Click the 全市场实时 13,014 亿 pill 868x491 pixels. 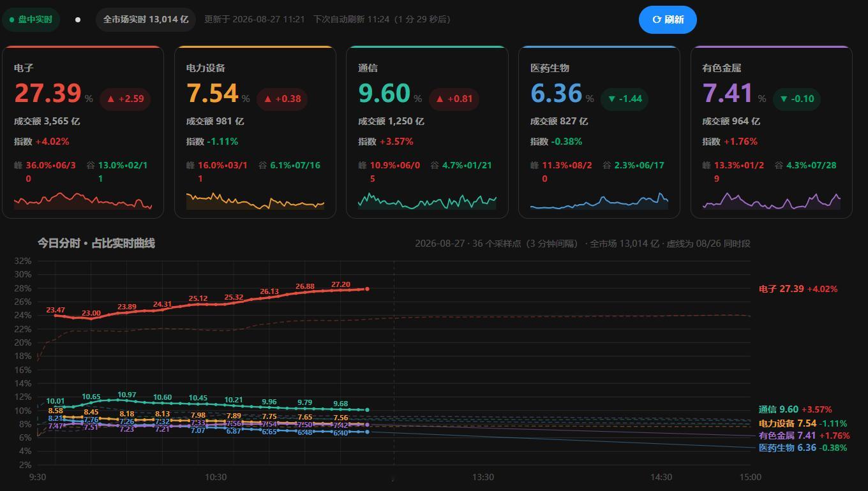click(146, 20)
